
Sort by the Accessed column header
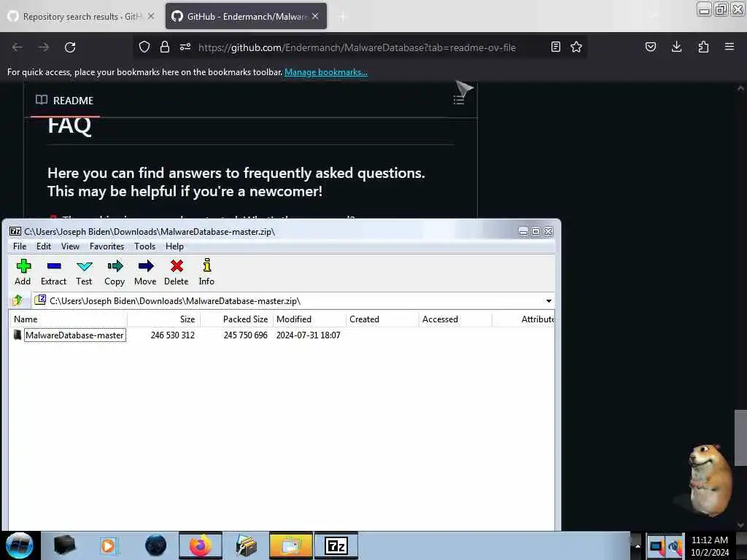pos(455,319)
